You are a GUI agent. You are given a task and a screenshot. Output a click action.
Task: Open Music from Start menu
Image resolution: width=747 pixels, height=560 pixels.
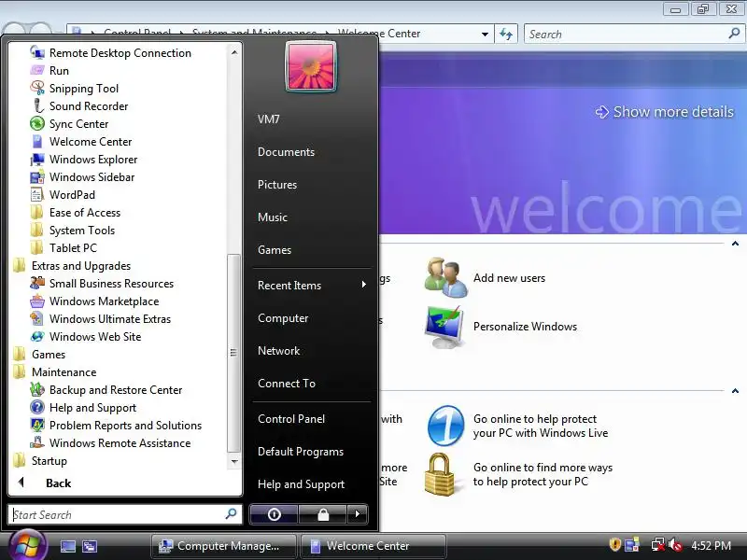(x=273, y=217)
